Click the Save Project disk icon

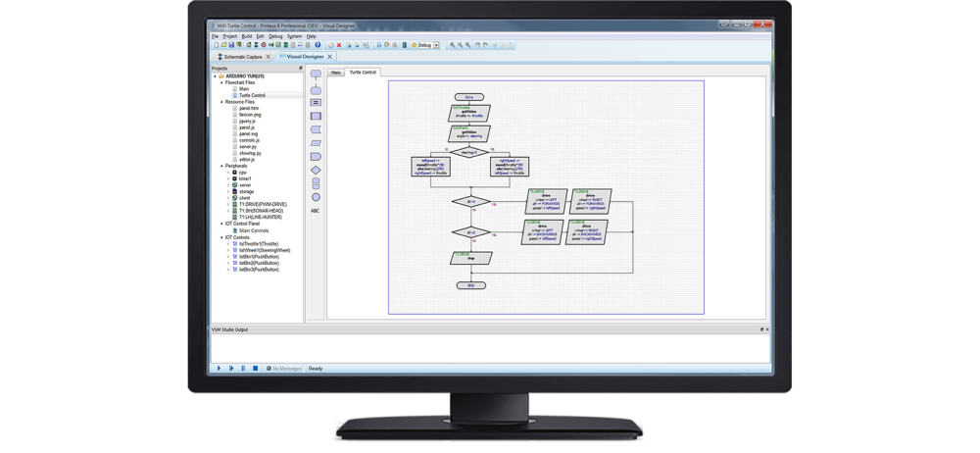click(x=231, y=45)
